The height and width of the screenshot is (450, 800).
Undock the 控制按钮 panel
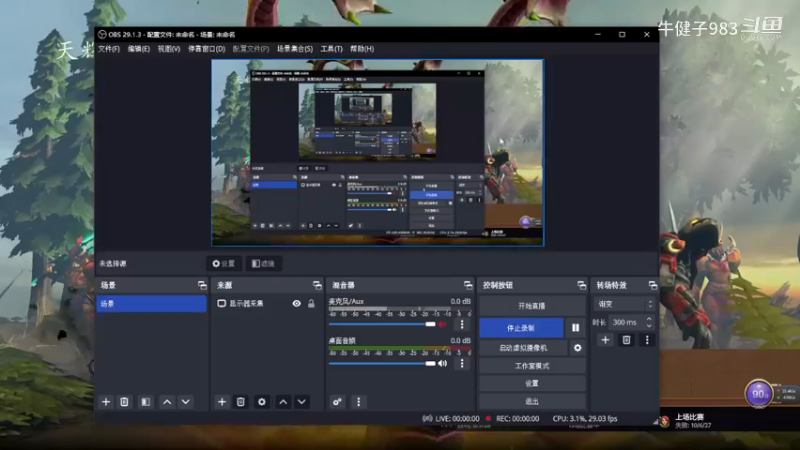tap(581, 285)
